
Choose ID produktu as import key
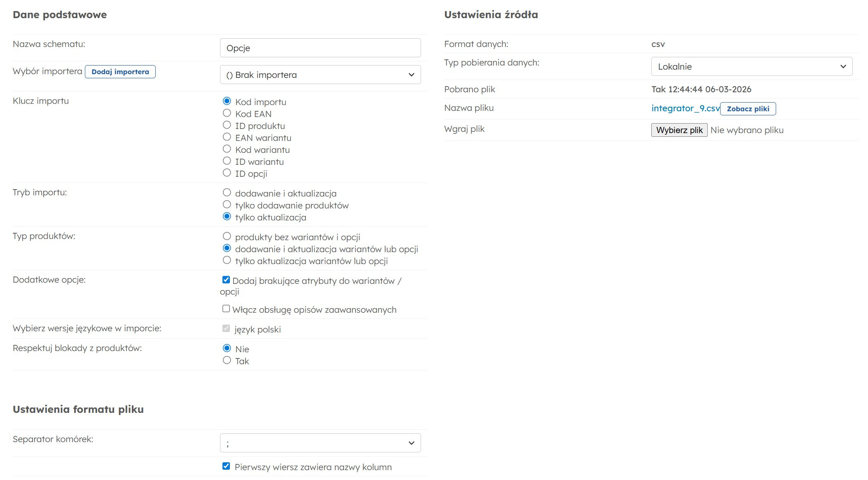pos(227,125)
